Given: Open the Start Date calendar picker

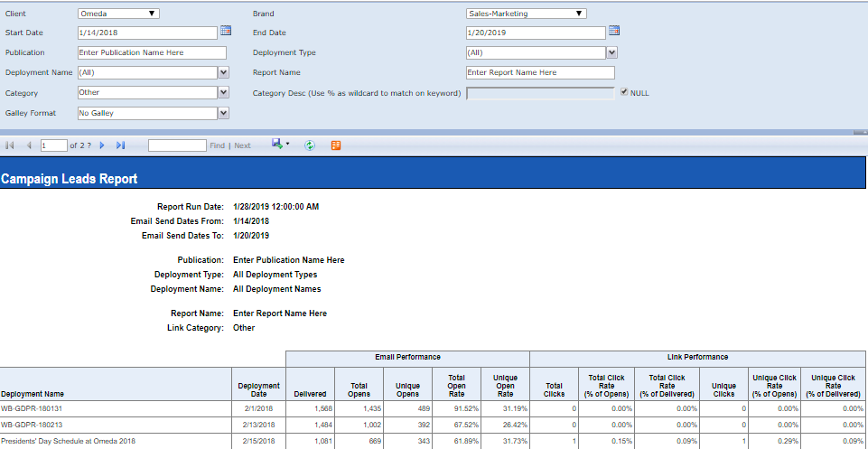Looking at the screenshot, I should (x=227, y=32).
